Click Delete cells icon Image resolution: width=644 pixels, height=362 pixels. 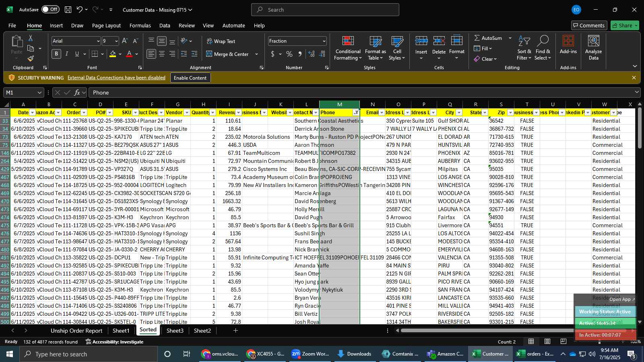[x=439, y=41]
